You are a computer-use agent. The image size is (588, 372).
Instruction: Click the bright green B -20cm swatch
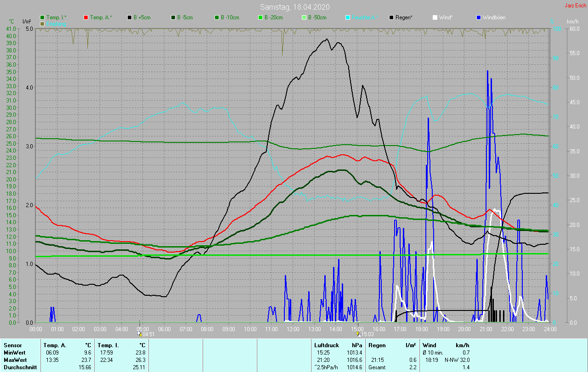pyautogui.click(x=260, y=17)
